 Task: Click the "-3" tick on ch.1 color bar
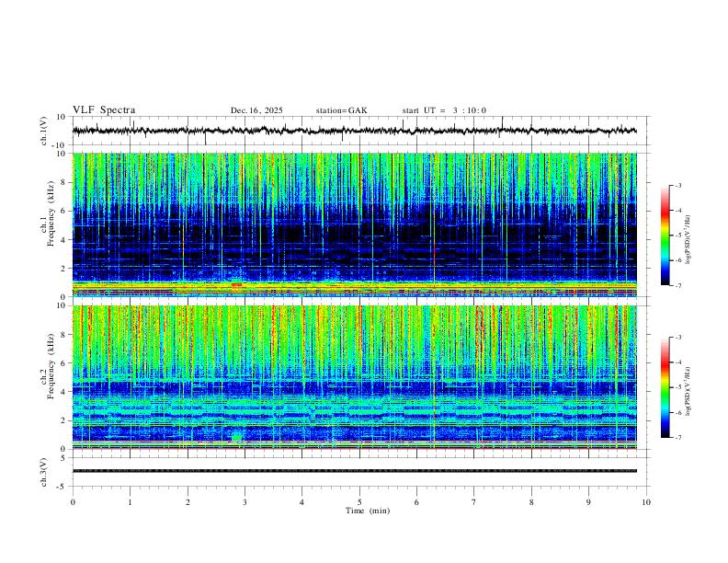pyautogui.click(x=678, y=185)
